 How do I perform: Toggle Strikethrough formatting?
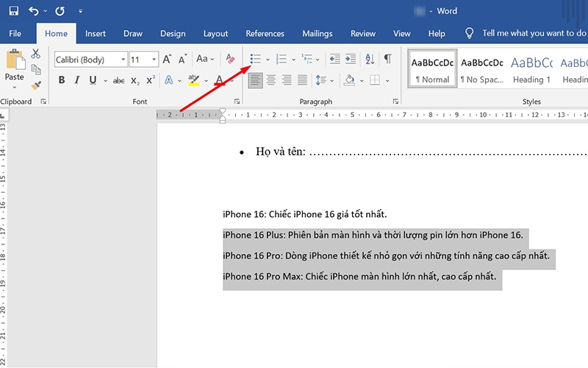[119, 80]
